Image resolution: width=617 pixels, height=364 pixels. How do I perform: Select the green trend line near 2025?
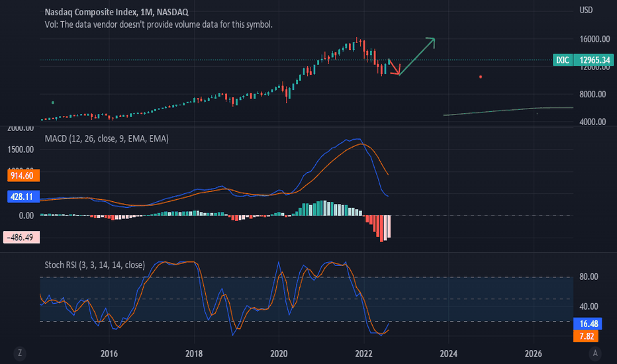click(x=508, y=111)
